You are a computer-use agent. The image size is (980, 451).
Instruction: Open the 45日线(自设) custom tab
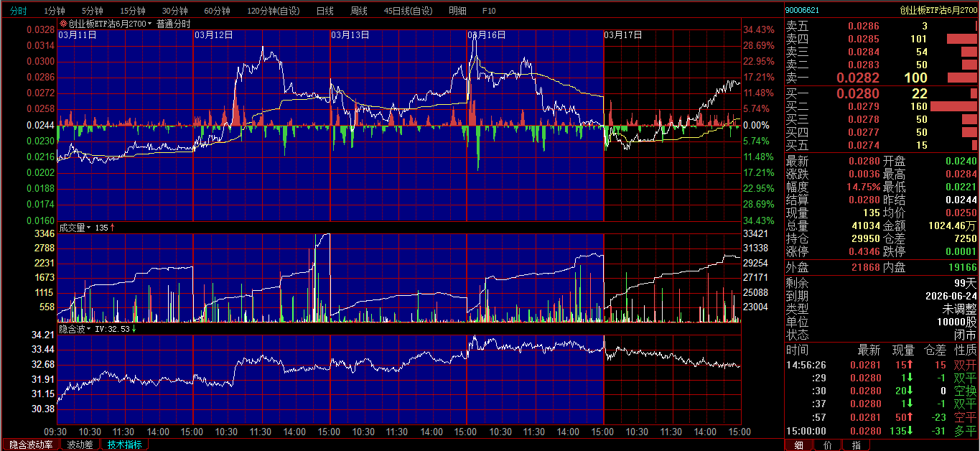pos(408,11)
